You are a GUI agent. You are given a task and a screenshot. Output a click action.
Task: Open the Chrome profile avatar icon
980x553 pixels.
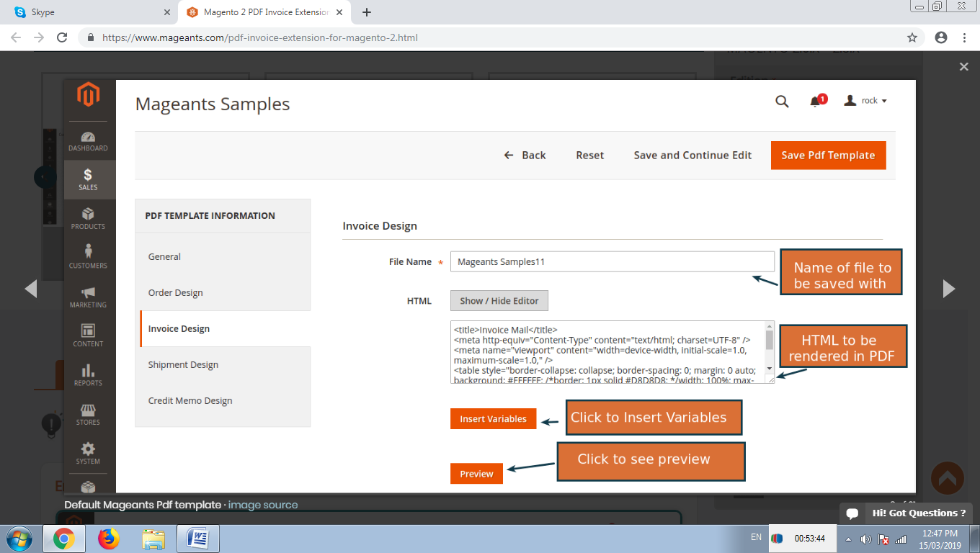click(x=940, y=37)
